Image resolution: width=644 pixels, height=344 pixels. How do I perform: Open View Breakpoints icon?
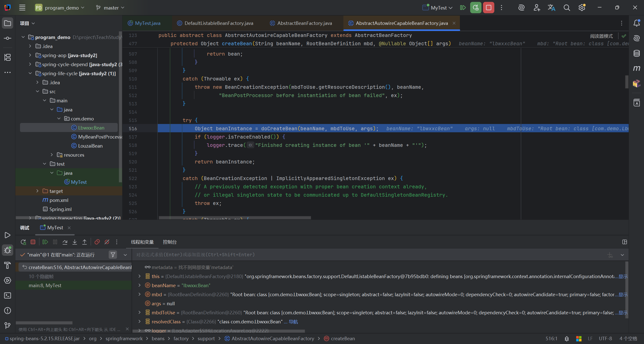[97, 242]
